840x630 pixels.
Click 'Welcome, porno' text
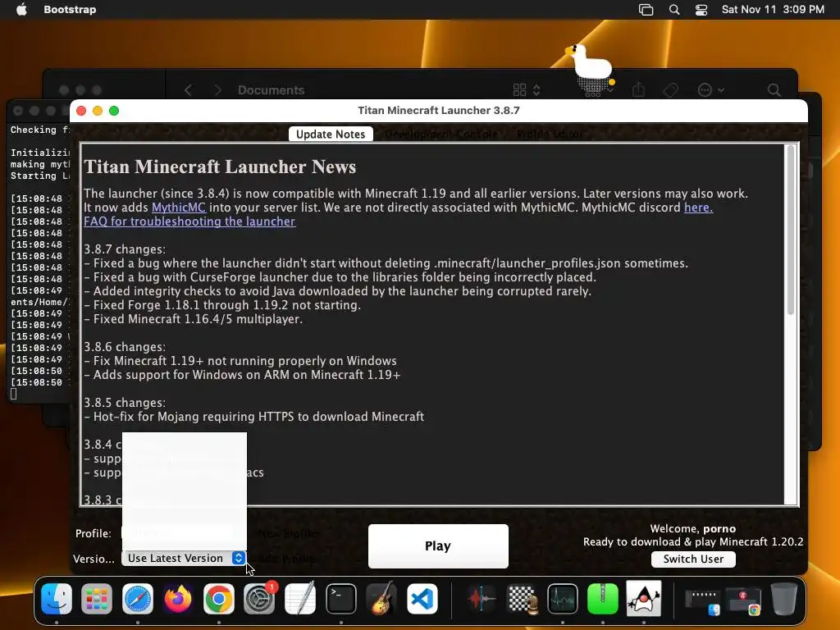pyautogui.click(x=692, y=528)
